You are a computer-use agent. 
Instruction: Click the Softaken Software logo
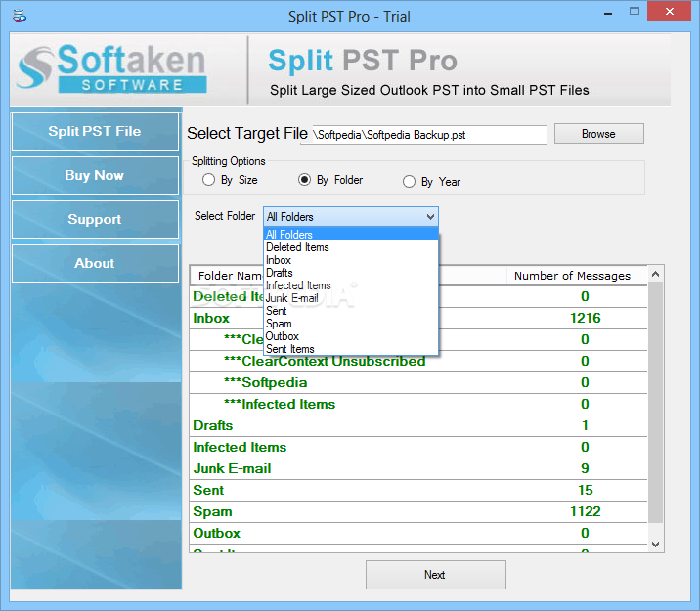[x=111, y=69]
